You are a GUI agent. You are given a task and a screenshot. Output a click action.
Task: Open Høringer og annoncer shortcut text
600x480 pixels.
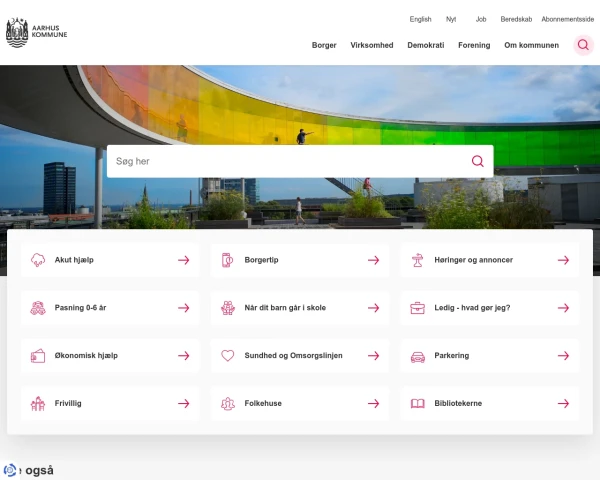473,260
